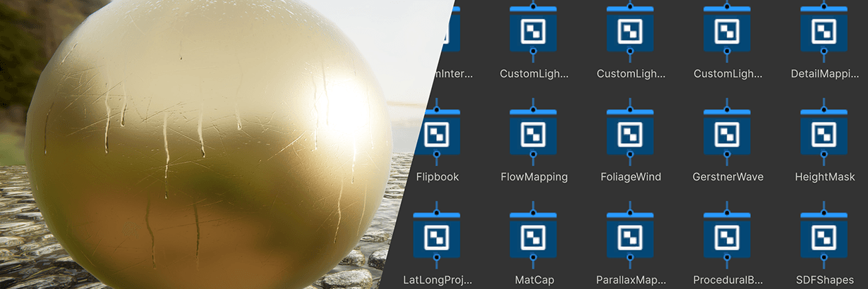The width and height of the screenshot is (868, 289).
Task: Select the LatLongProj... asset icon
Action: 438,237
